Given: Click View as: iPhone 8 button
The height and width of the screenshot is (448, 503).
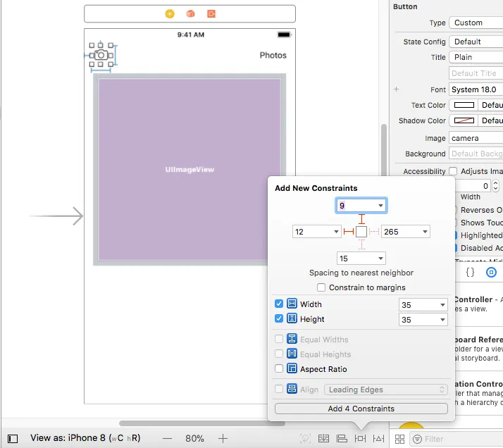Looking at the screenshot, I should [85, 438].
